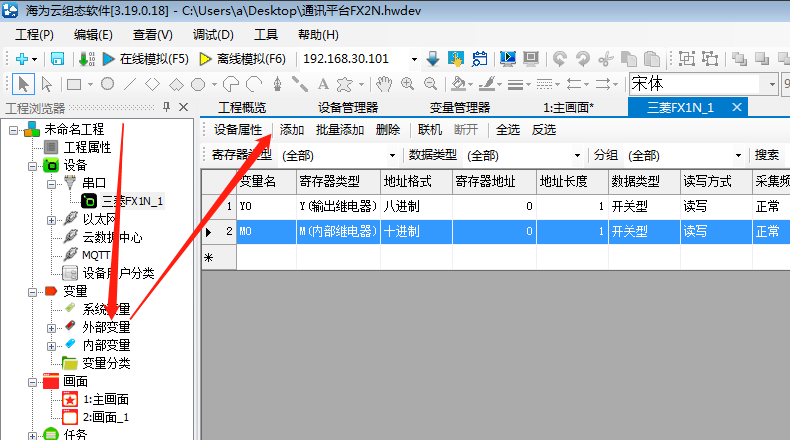The height and width of the screenshot is (440, 790).
Task: Open the line brush color dropdown
Action: click(x=499, y=84)
